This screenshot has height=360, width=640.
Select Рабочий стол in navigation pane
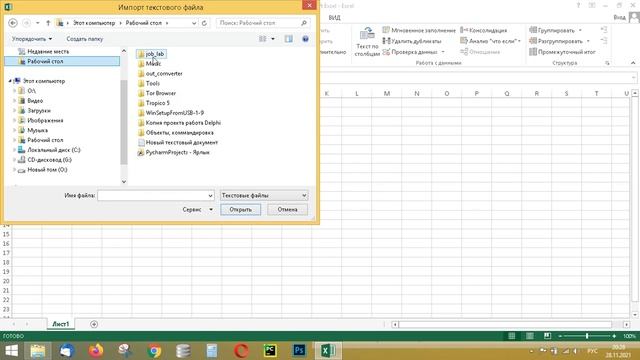click(62, 61)
